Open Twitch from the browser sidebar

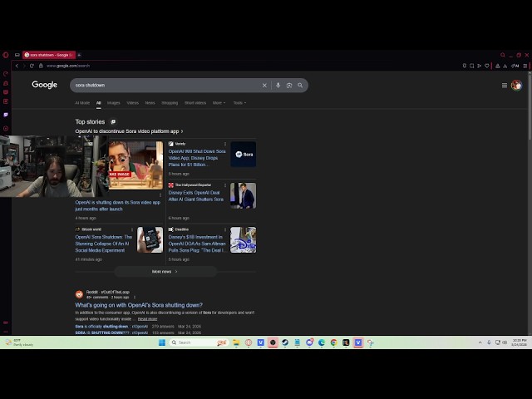[6, 114]
